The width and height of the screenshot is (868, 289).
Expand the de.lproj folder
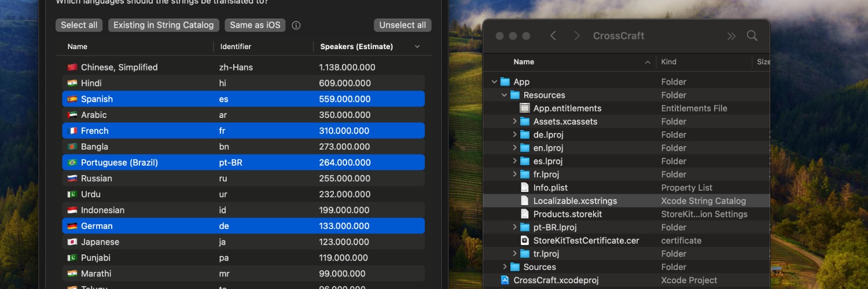[x=514, y=135]
